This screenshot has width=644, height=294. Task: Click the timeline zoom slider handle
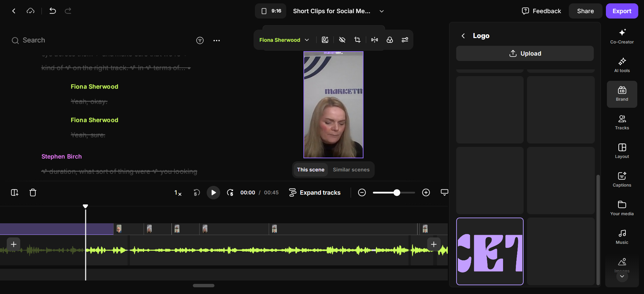397,193
